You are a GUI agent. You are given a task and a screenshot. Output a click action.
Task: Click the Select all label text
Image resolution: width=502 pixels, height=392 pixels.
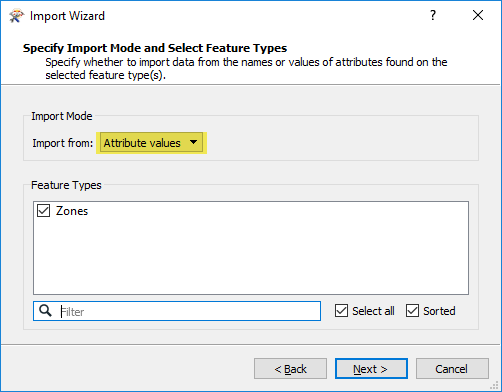[x=373, y=311]
